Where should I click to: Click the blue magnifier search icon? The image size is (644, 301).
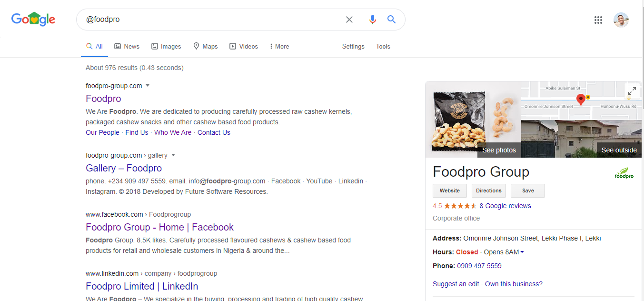pyautogui.click(x=391, y=20)
